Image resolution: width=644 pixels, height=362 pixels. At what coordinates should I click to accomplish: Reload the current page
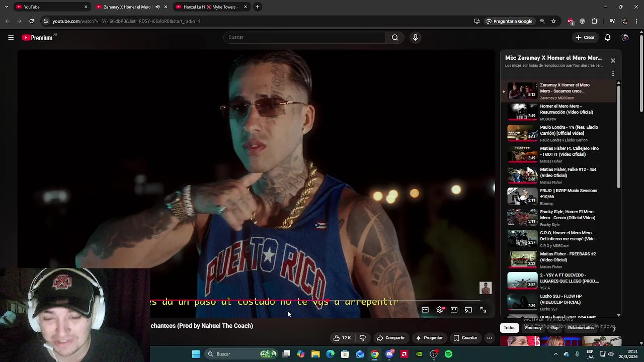[x=31, y=21]
